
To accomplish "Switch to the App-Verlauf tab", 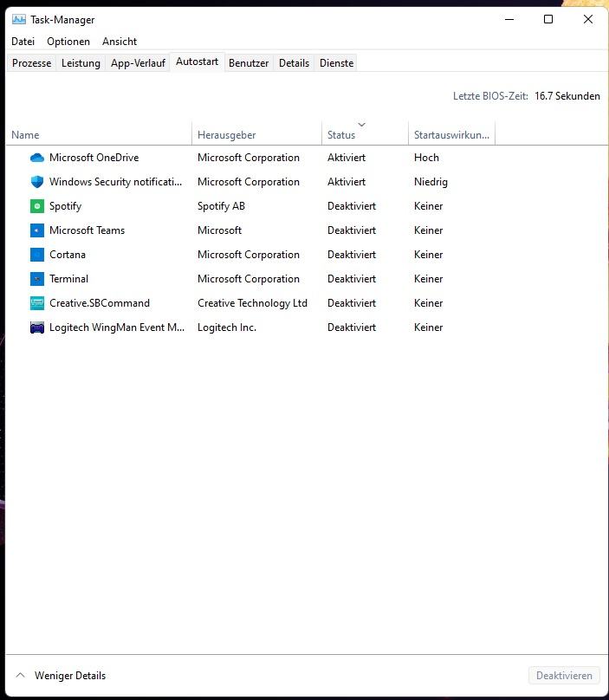I will coord(138,63).
